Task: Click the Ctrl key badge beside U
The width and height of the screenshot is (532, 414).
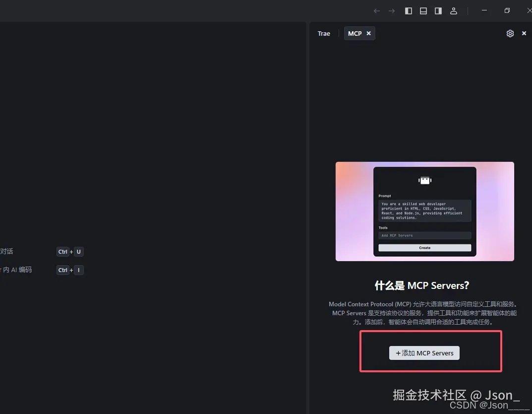Action: [x=63, y=252]
